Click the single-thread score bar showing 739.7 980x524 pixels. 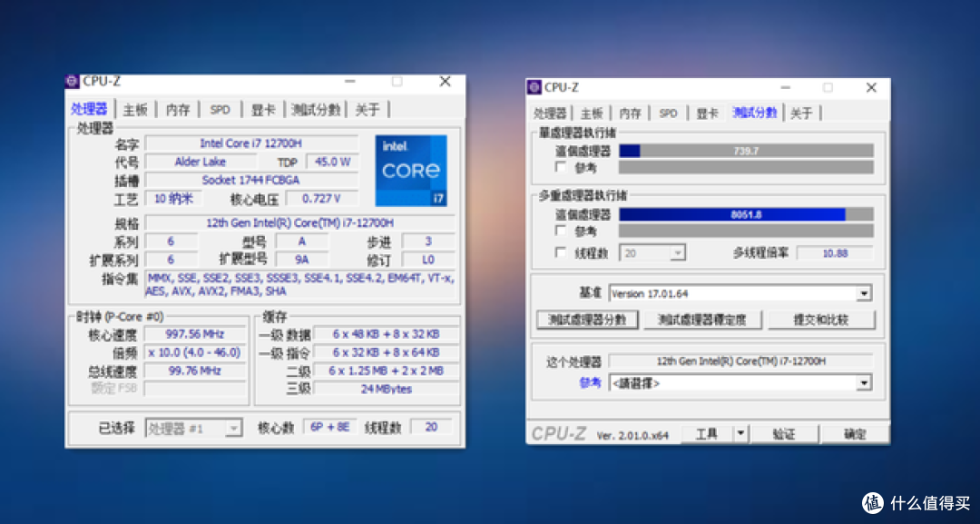click(746, 151)
